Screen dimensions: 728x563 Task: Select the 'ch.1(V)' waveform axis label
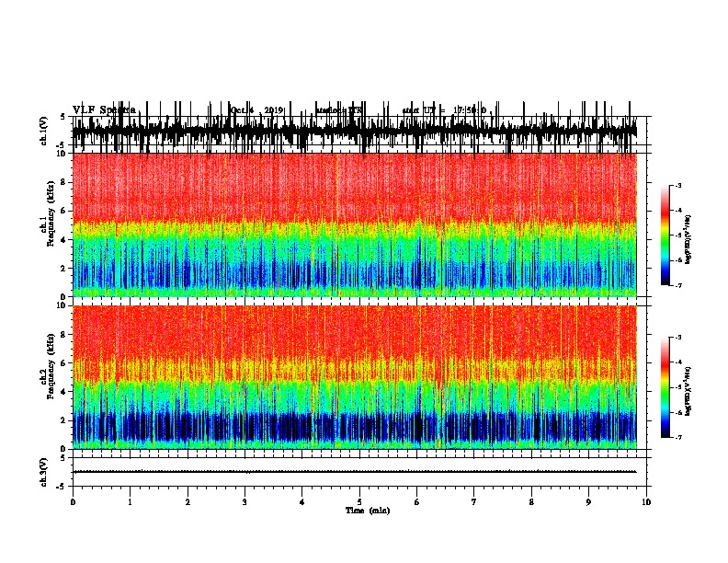(x=44, y=131)
